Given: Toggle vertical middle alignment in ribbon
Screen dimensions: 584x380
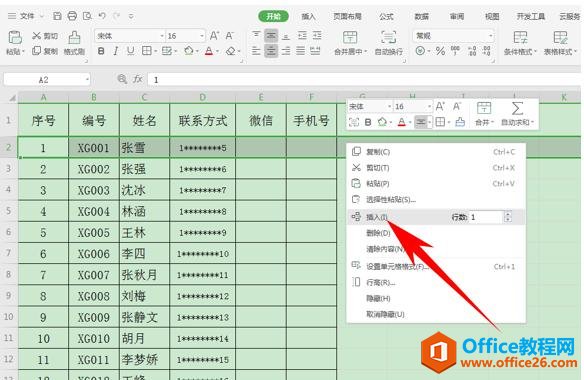Looking at the screenshot, I should [271, 36].
